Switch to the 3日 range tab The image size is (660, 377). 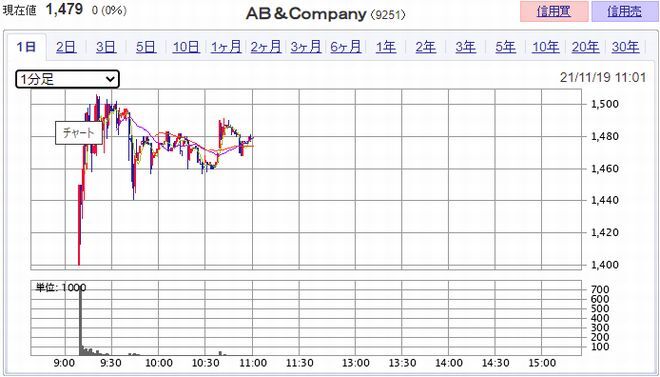(106, 47)
